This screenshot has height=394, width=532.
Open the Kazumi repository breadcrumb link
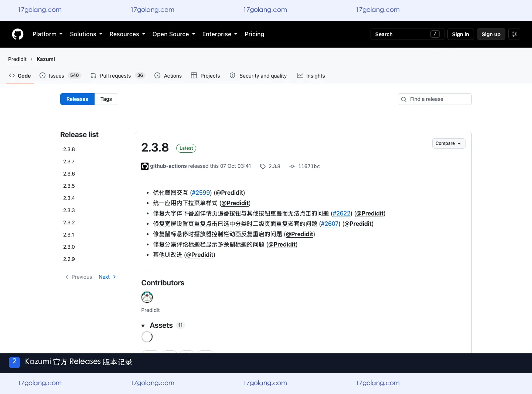[46, 59]
